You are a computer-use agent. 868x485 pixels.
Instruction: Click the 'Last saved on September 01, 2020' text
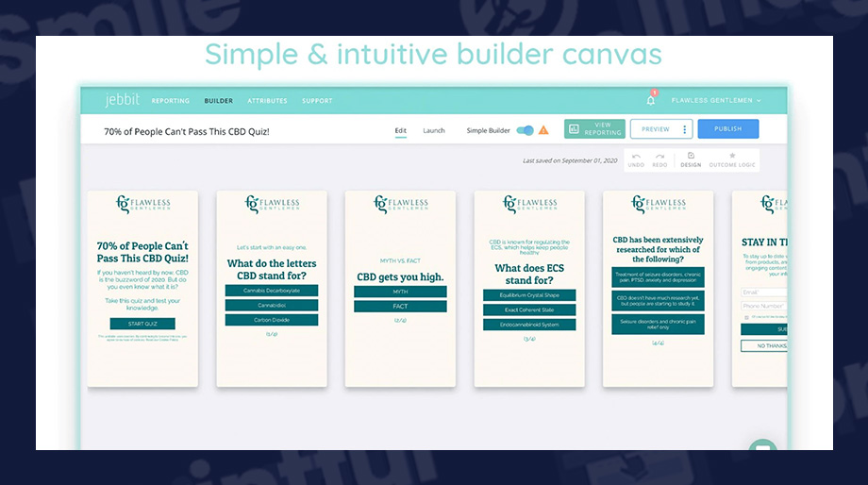pyautogui.click(x=570, y=160)
